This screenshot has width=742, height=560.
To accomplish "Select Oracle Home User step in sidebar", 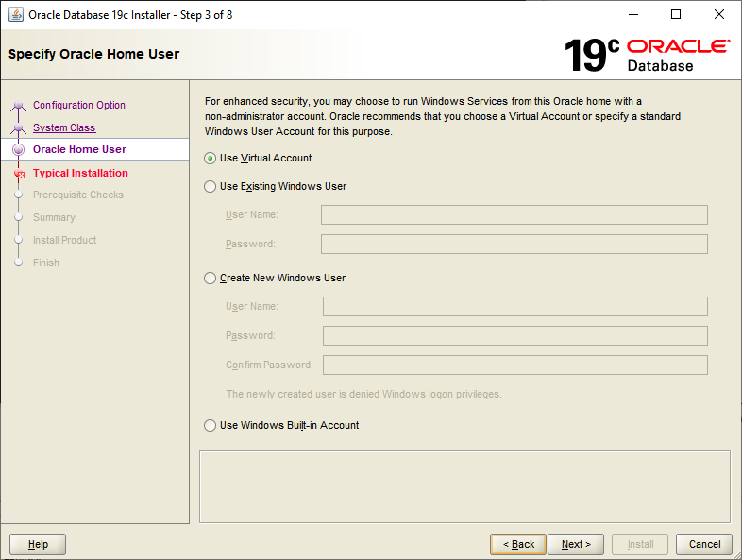I will [79, 149].
